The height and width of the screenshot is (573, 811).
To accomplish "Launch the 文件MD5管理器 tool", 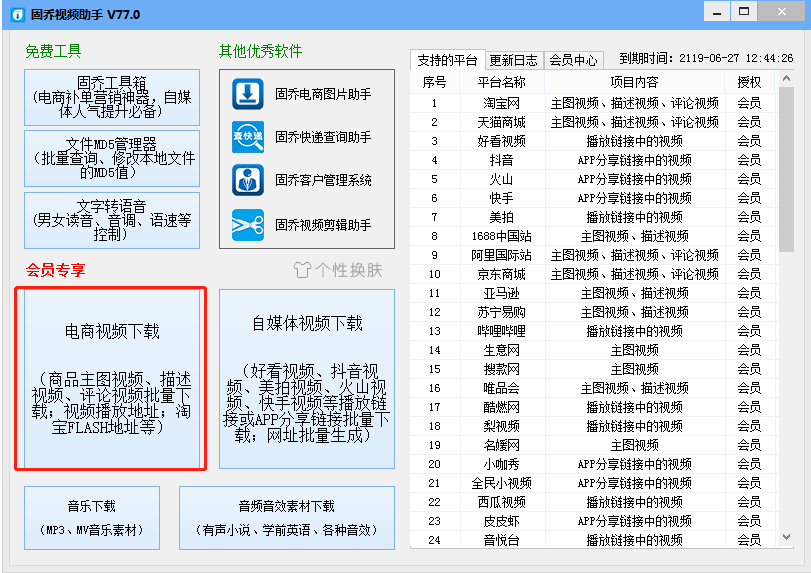I will (112, 158).
